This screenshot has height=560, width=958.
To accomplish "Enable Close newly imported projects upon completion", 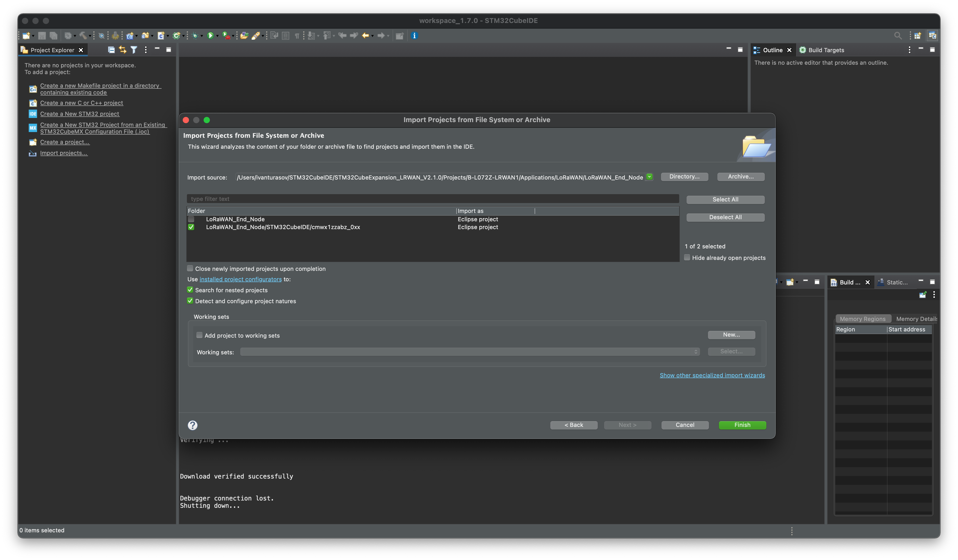I will pos(190,269).
